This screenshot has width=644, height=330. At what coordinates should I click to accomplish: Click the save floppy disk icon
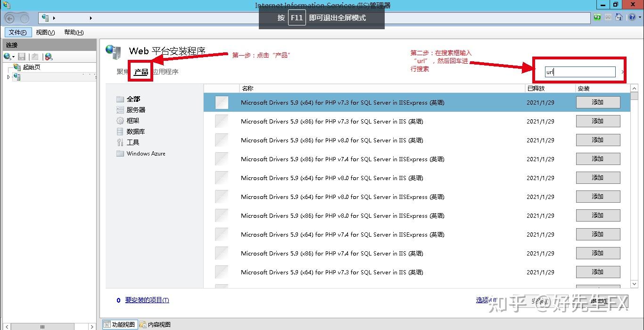[22, 57]
